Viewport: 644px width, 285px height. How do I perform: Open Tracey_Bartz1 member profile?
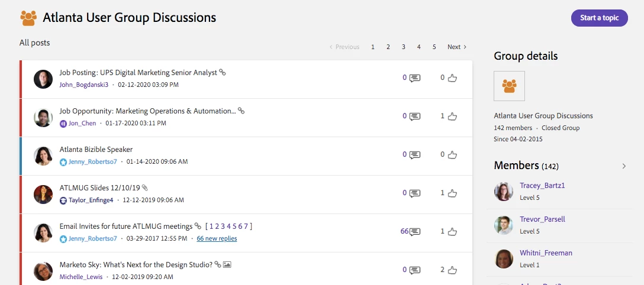tap(542, 186)
